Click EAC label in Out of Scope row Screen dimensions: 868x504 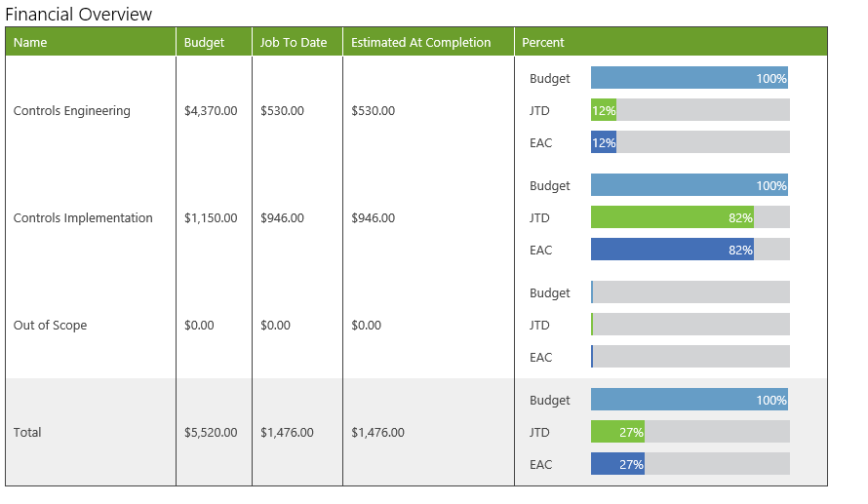(x=541, y=358)
